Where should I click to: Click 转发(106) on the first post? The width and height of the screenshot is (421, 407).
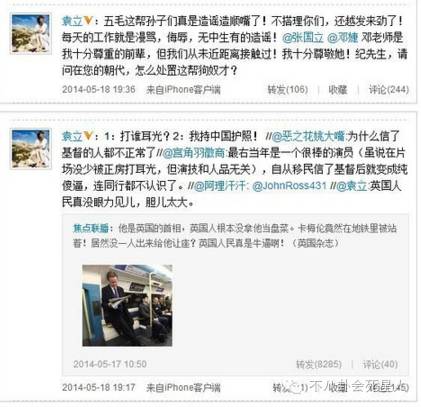click(x=288, y=89)
